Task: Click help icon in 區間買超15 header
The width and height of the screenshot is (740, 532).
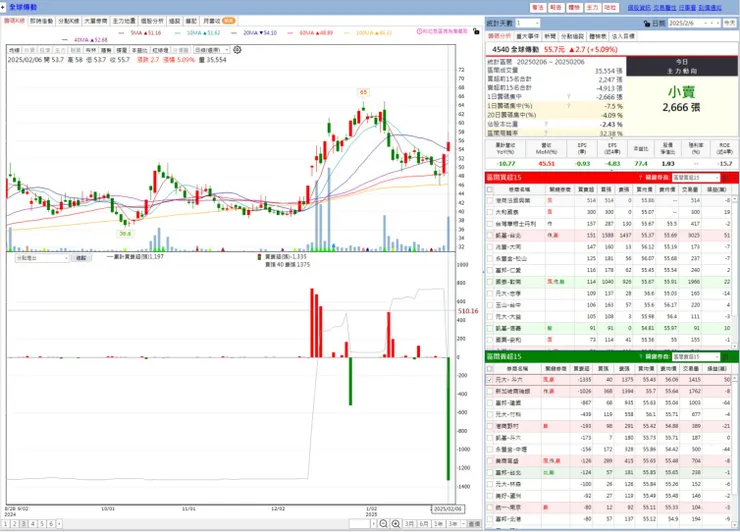Action: 640,177
